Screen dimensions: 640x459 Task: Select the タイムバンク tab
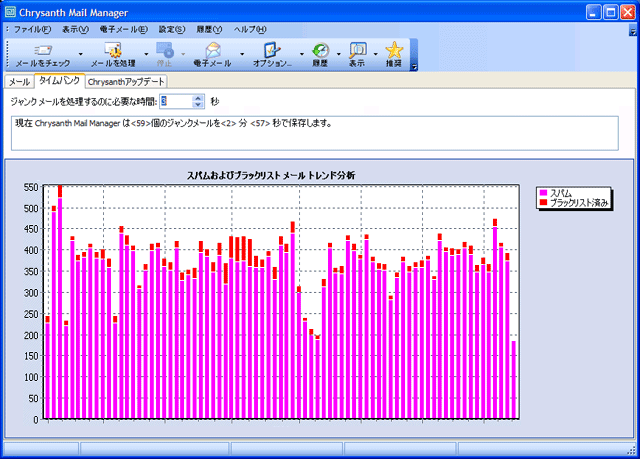[x=60, y=80]
